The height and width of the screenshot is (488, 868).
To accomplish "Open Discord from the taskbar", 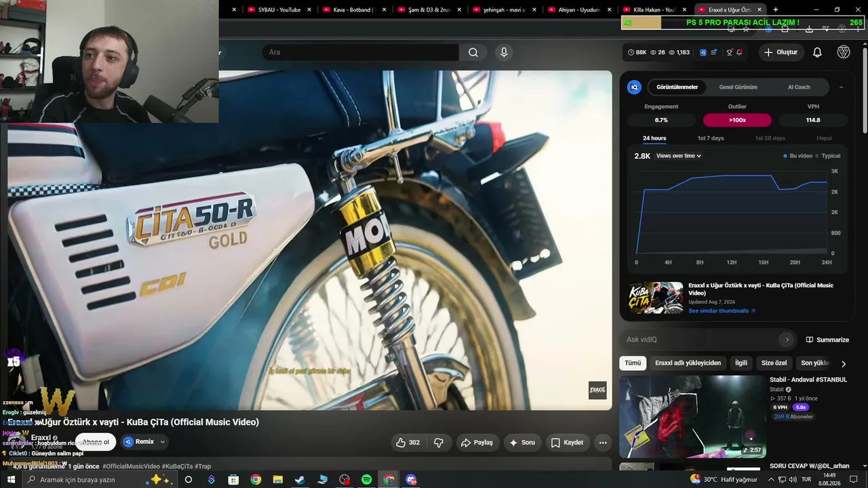I will click(411, 480).
